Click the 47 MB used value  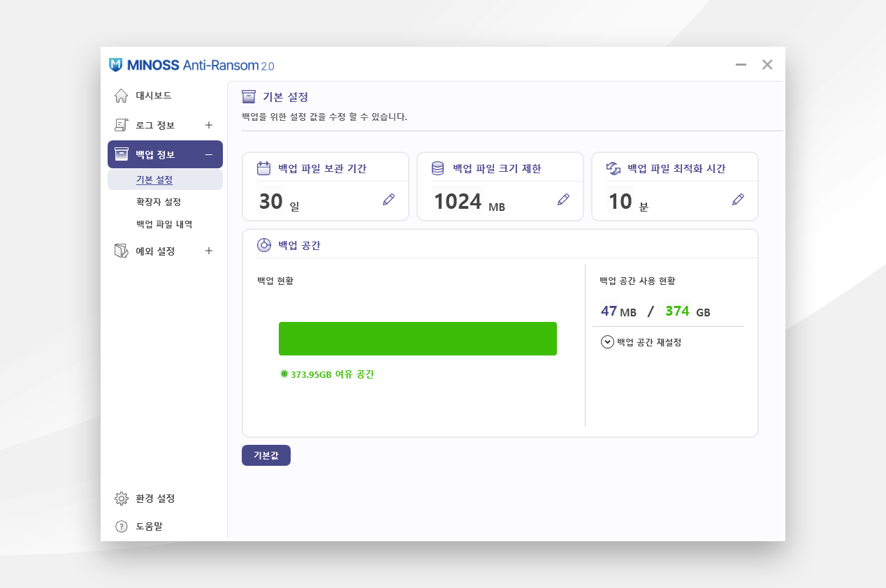tap(618, 311)
